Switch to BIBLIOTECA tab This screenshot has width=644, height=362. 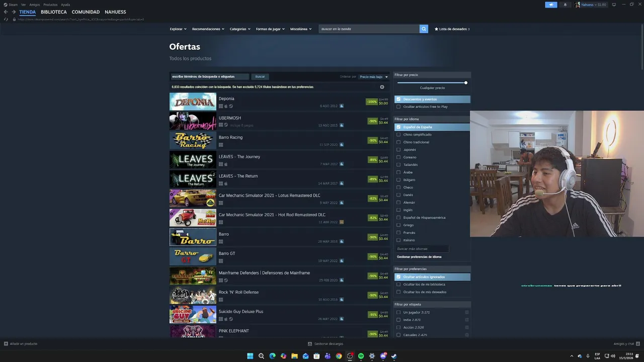point(54,12)
